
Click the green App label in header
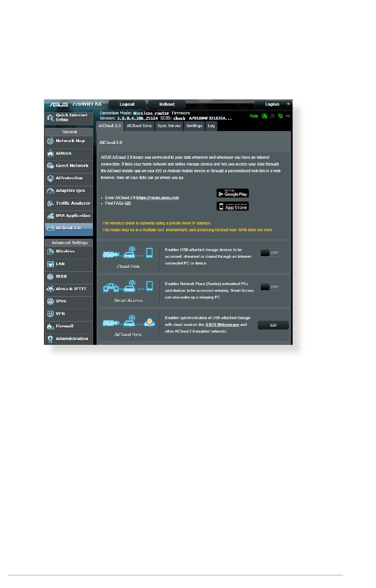254,116
